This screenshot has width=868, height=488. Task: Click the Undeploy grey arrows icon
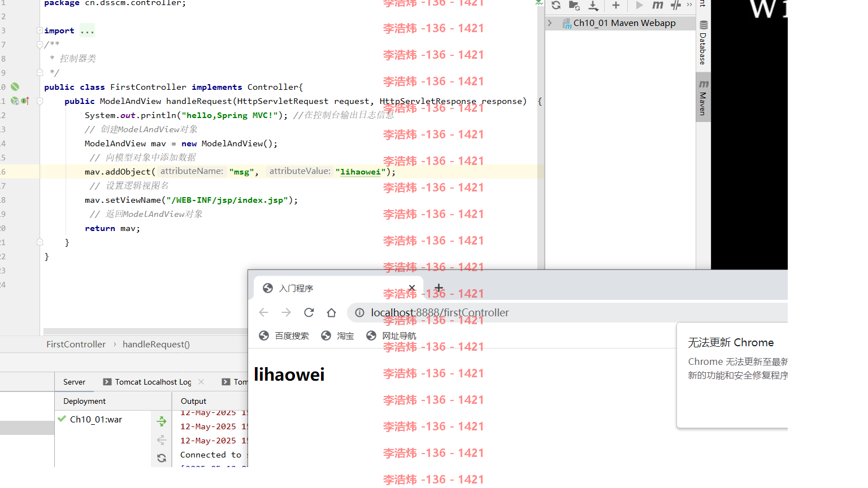(x=162, y=440)
